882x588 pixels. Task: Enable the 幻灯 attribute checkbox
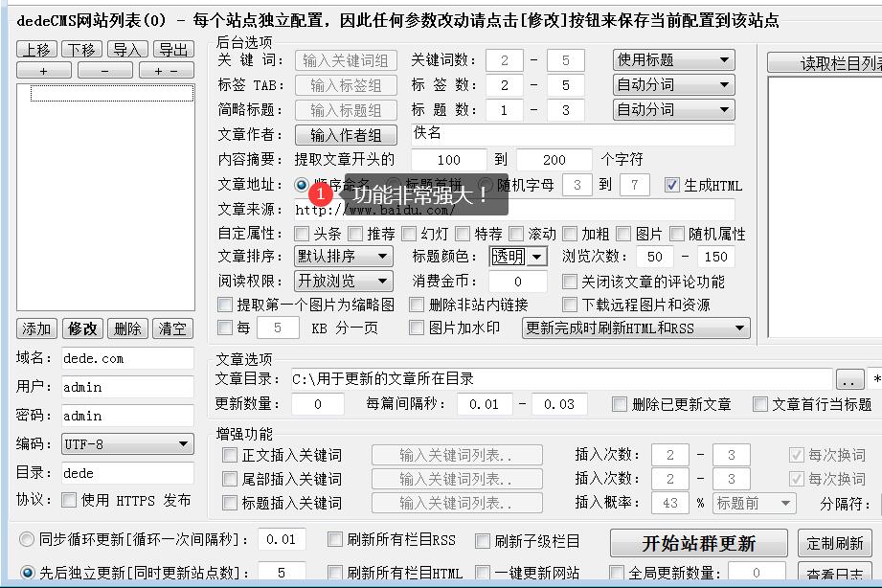click(409, 234)
